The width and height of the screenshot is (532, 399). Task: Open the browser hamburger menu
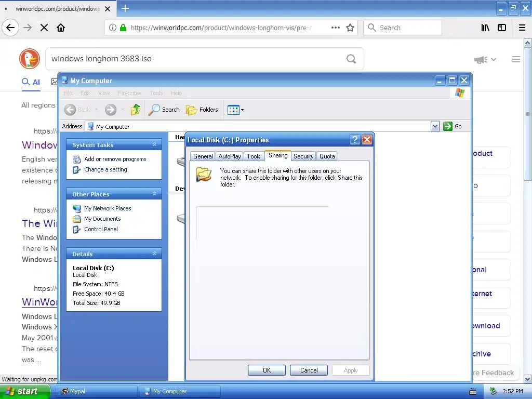[522, 28]
